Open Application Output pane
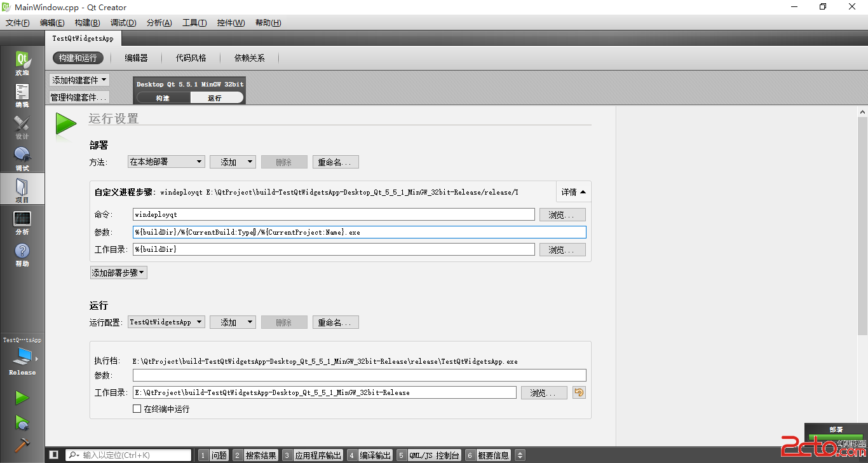Viewport: 868px width, 463px height. (x=312, y=455)
